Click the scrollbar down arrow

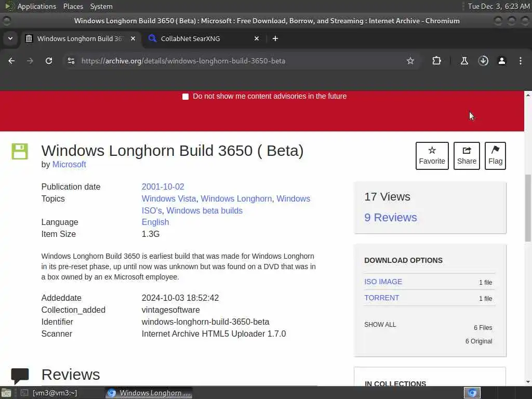[x=528, y=382]
